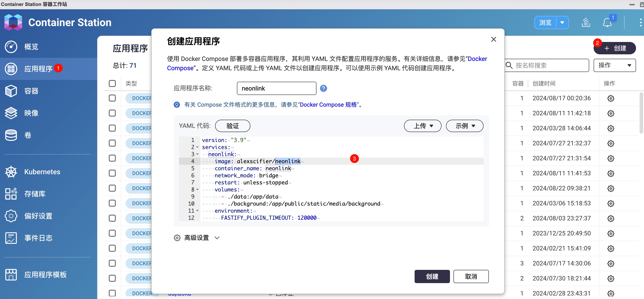Check the row created 2024/03/28 14:06:44
This screenshot has height=299, width=644.
(x=112, y=128)
